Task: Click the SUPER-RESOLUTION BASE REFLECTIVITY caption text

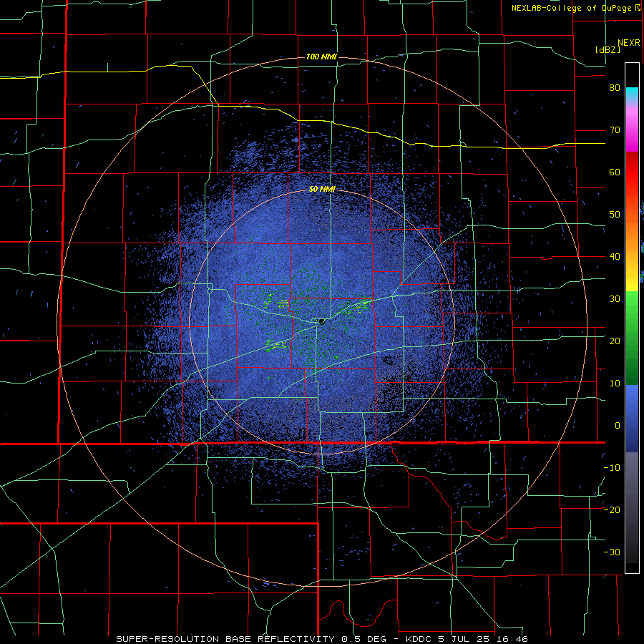Action: tap(225, 639)
